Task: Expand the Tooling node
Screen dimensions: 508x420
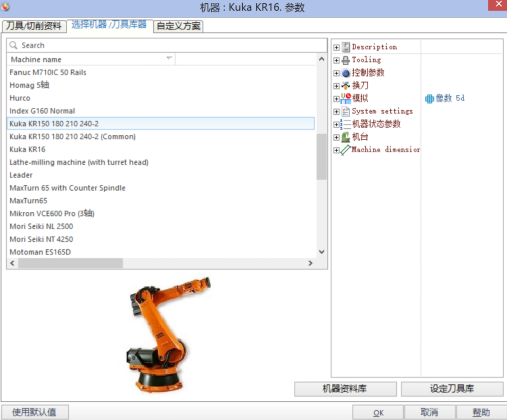Action: pyautogui.click(x=336, y=60)
